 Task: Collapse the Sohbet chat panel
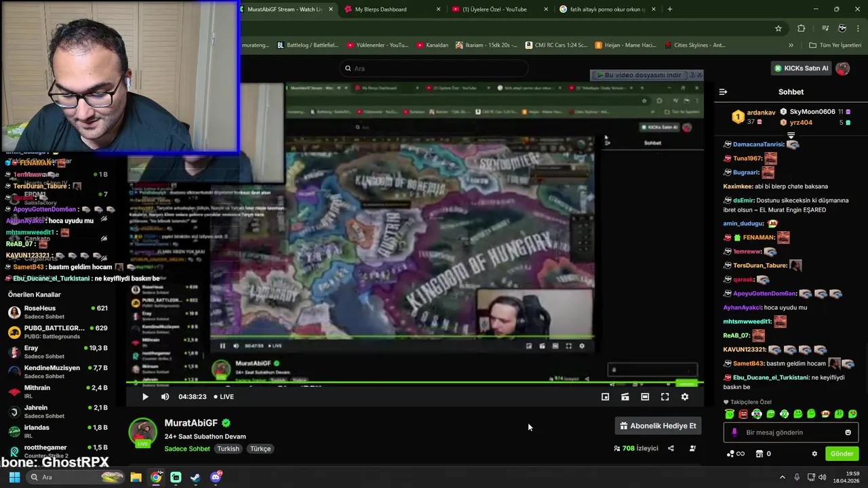[723, 91]
